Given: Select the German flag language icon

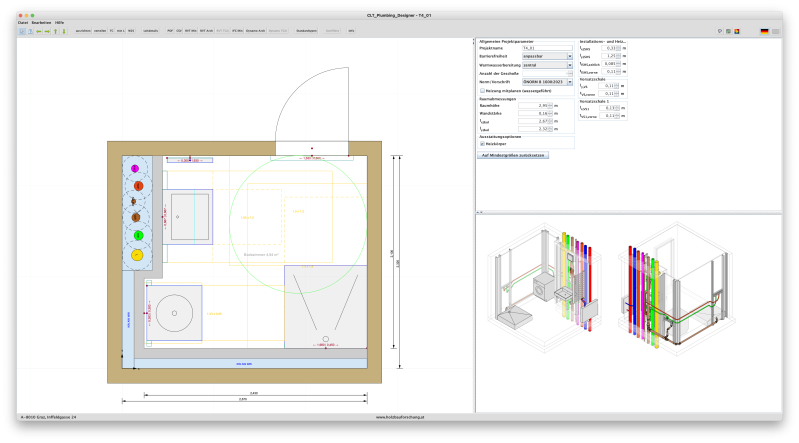Looking at the screenshot, I should coord(765,31).
